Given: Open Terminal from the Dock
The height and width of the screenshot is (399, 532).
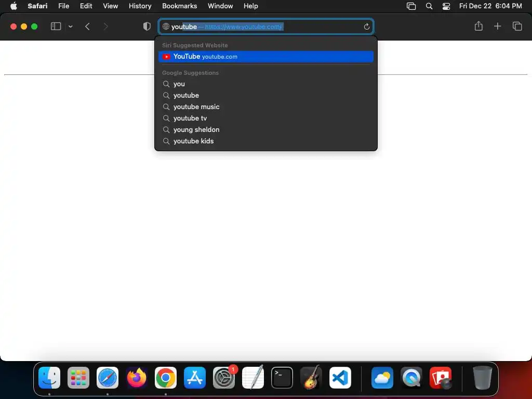Looking at the screenshot, I should pyautogui.click(x=282, y=378).
